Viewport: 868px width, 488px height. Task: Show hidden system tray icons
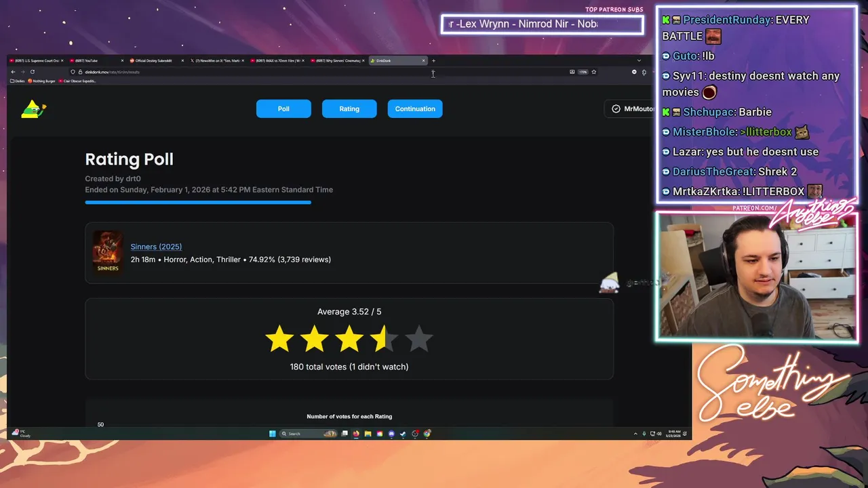coord(635,434)
